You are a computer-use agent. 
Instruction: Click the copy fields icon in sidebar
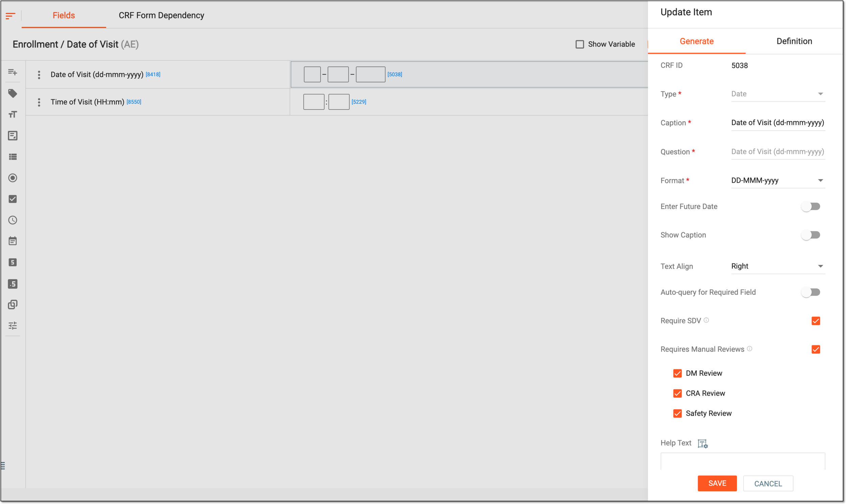click(13, 305)
